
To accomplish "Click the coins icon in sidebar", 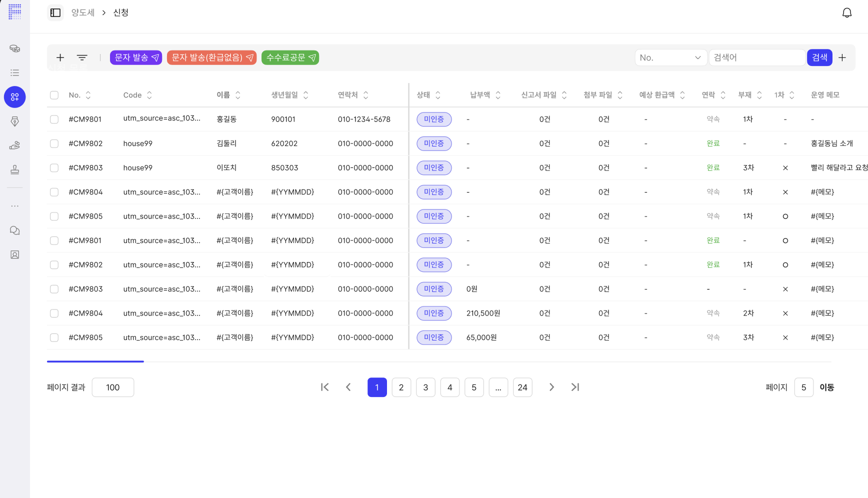I will (15, 48).
